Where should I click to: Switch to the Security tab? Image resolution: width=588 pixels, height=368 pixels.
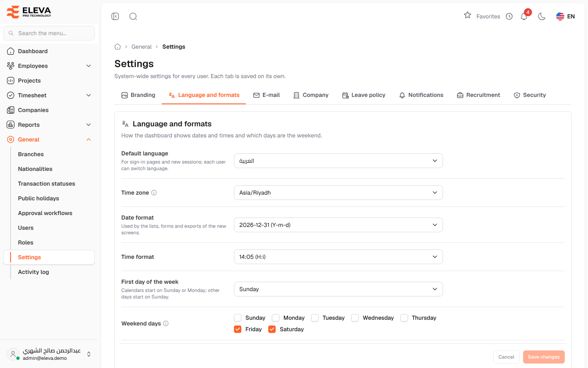[530, 95]
